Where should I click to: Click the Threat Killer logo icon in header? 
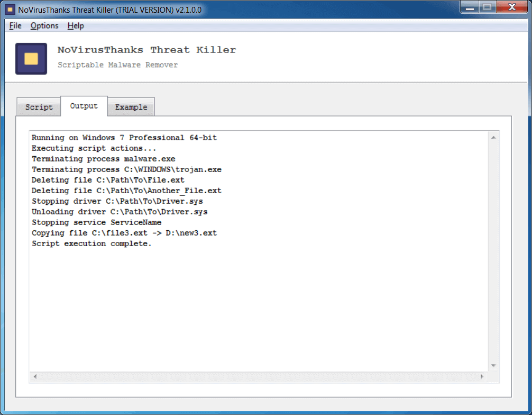[31, 59]
